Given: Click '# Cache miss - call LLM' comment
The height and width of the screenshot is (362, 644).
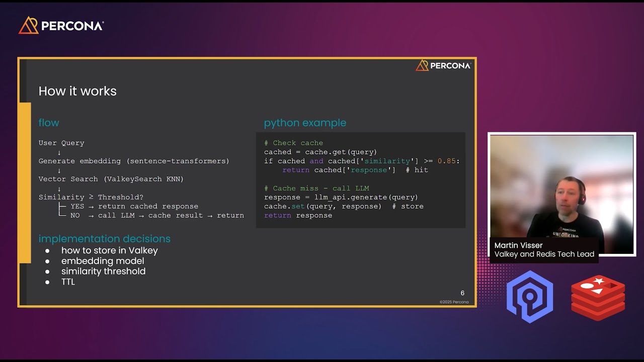Looking at the screenshot, I should pyautogui.click(x=316, y=188).
